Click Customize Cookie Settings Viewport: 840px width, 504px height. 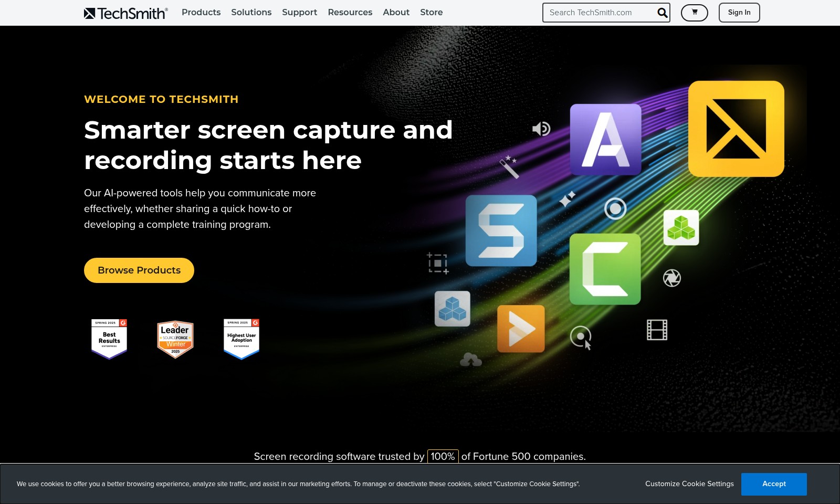pyautogui.click(x=689, y=484)
